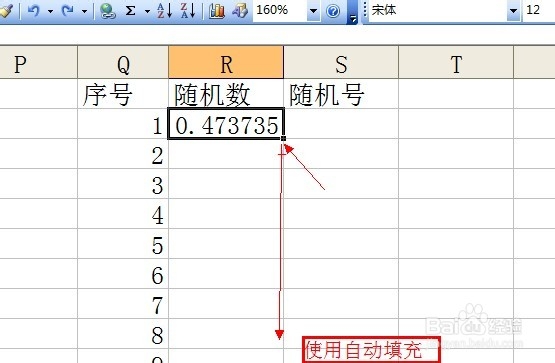The height and width of the screenshot is (363, 555).
Task: Click the Insert Hyperlink globe icon
Action: (108, 11)
